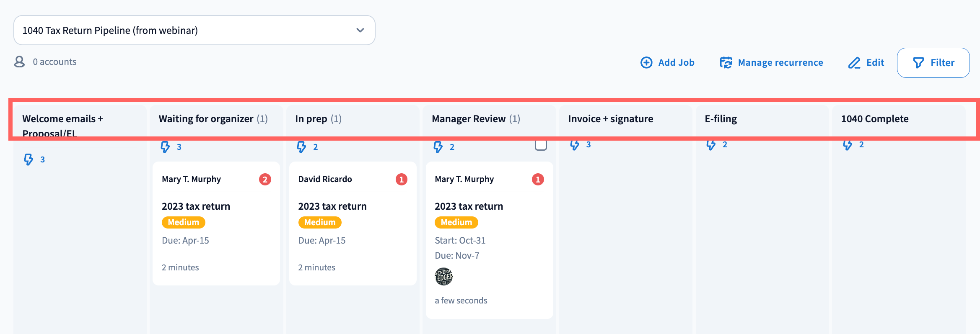Image resolution: width=980 pixels, height=334 pixels.
Task: Select the E-filing column header
Action: [721, 119]
